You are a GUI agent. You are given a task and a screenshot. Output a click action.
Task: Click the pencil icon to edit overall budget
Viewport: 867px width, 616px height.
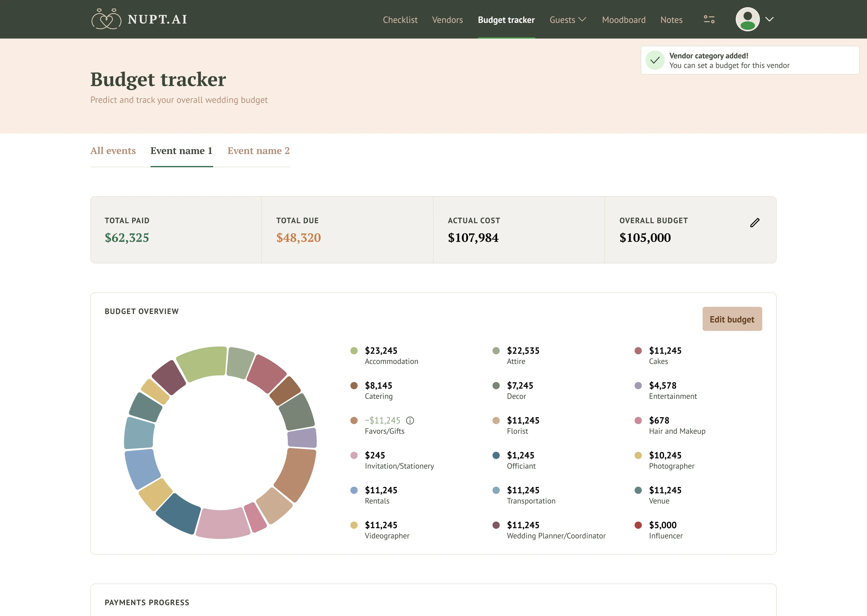(x=755, y=223)
